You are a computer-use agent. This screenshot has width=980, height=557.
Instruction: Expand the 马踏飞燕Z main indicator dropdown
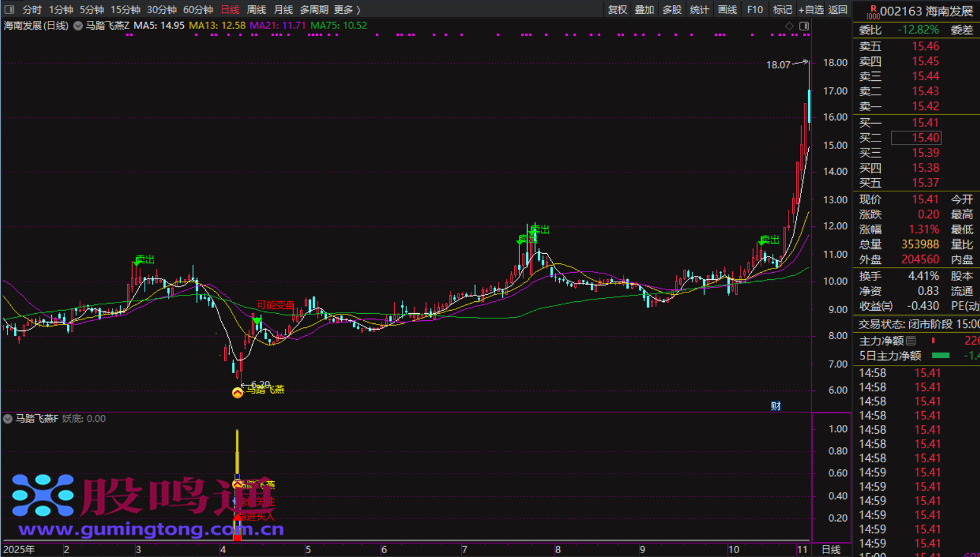(78, 26)
